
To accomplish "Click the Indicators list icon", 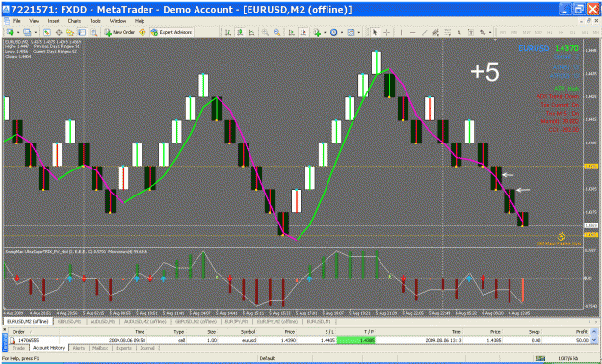I will coord(317,32).
